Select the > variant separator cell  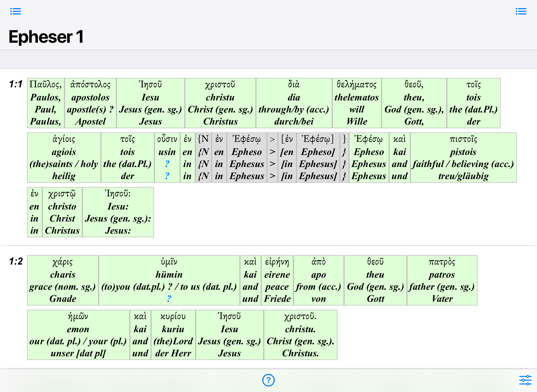[272, 158]
